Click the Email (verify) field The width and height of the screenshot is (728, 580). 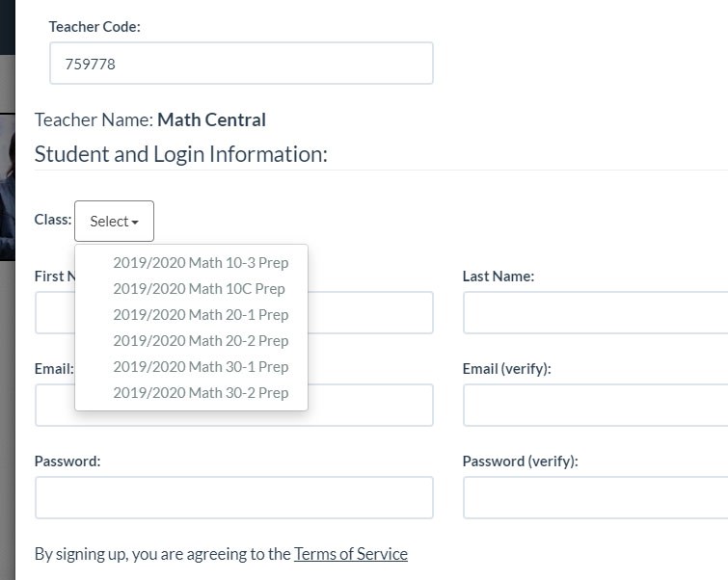pyautogui.click(x=594, y=406)
